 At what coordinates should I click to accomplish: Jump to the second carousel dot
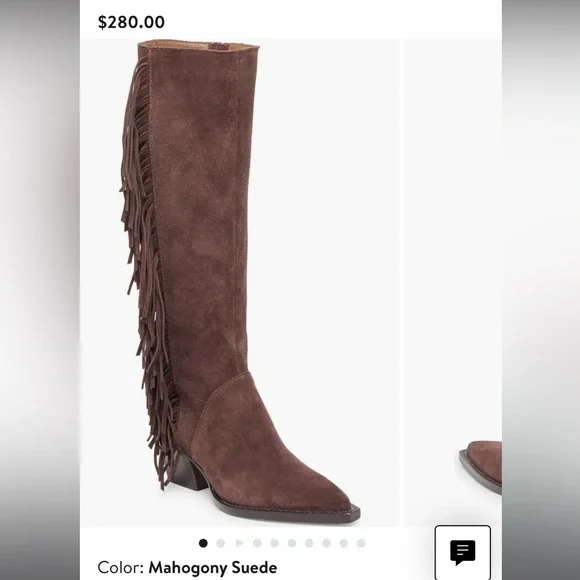click(220, 543)
